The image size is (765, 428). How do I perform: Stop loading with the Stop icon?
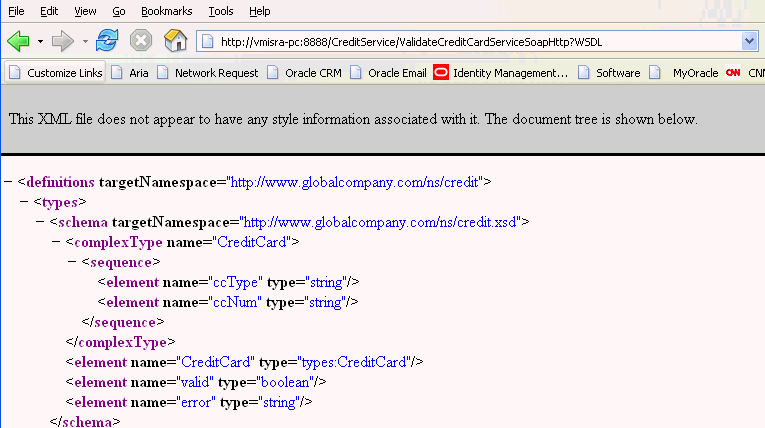[141, 41]
